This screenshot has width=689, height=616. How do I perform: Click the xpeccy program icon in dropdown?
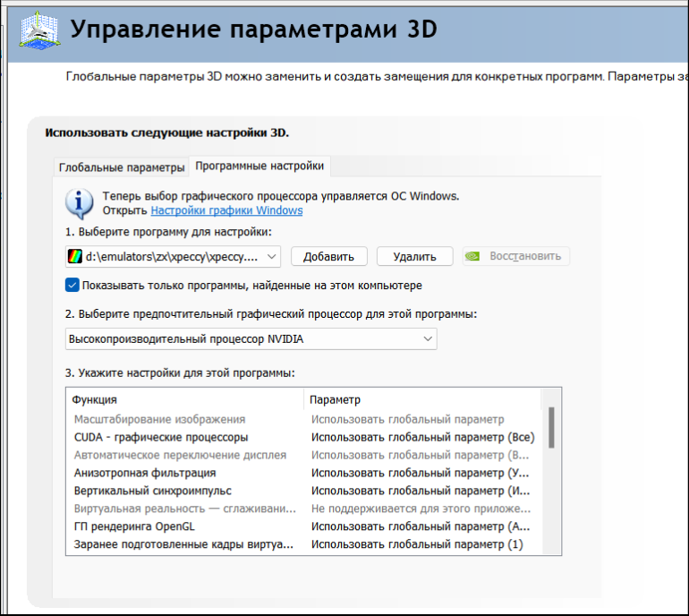pyautogui.click(x=74, y=256)
